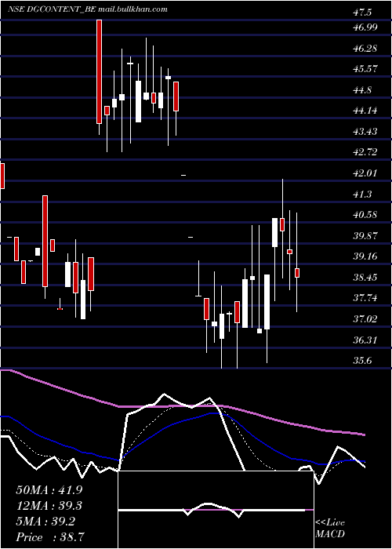The height and width of the screenshot is (549, 392).
Task: Click the 37.02 price axis label
Action: (365, 319)
